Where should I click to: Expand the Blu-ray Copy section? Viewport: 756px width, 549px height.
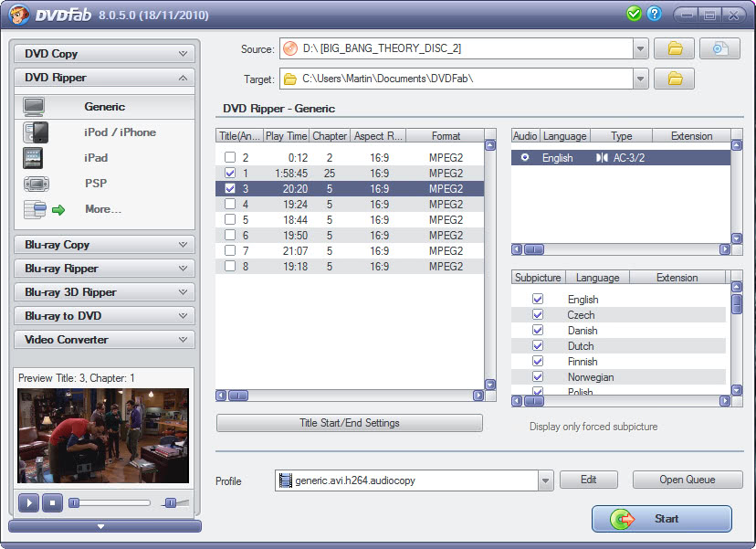pyautogui.click(x=105, y=245)
